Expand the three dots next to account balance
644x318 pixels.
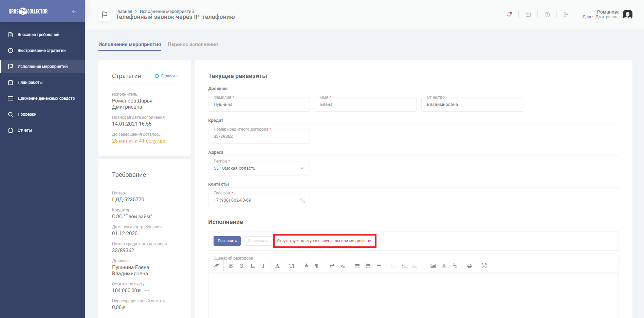point(147,291)
